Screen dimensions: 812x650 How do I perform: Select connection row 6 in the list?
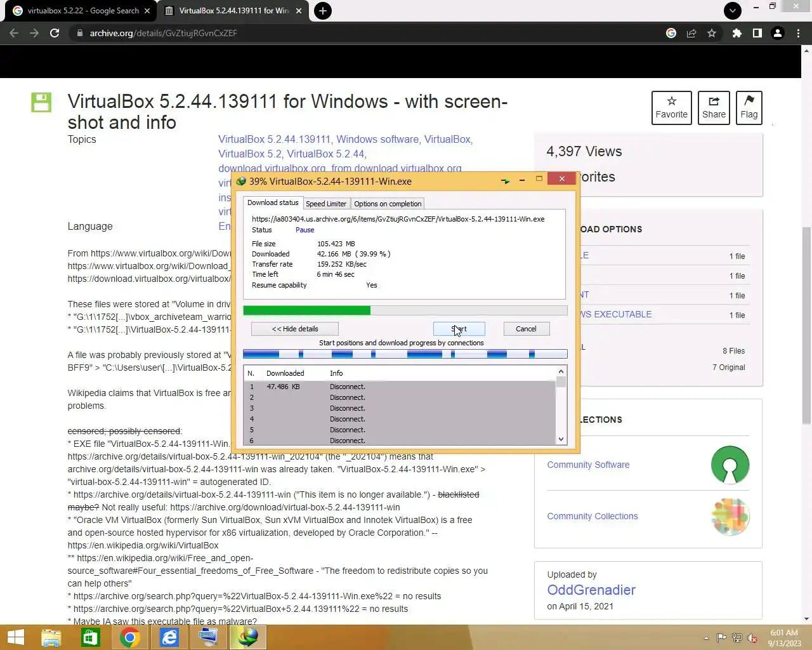pos(400,441)
